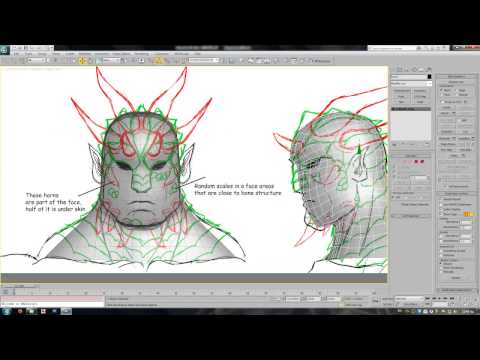Open the Help menu
480x360 pixels.
click(x=197, y=54)
